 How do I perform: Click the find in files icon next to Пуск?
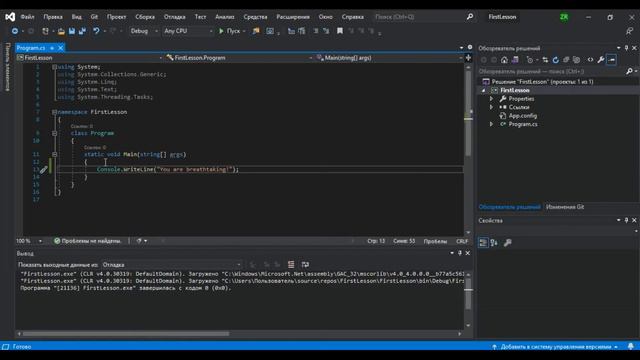click(x=256, y=31)
